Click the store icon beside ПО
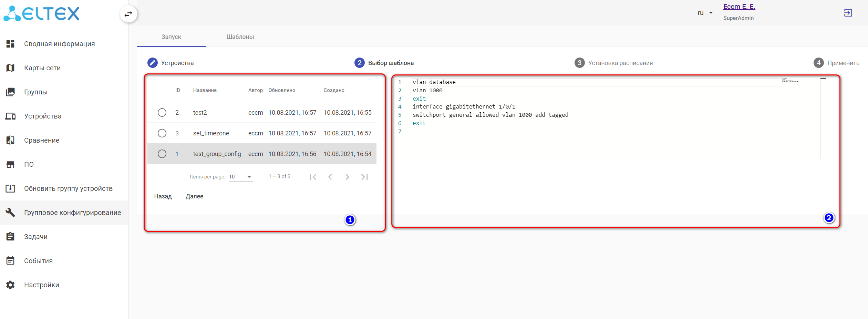Screen dimensions: 868x319 coord(10,164)
